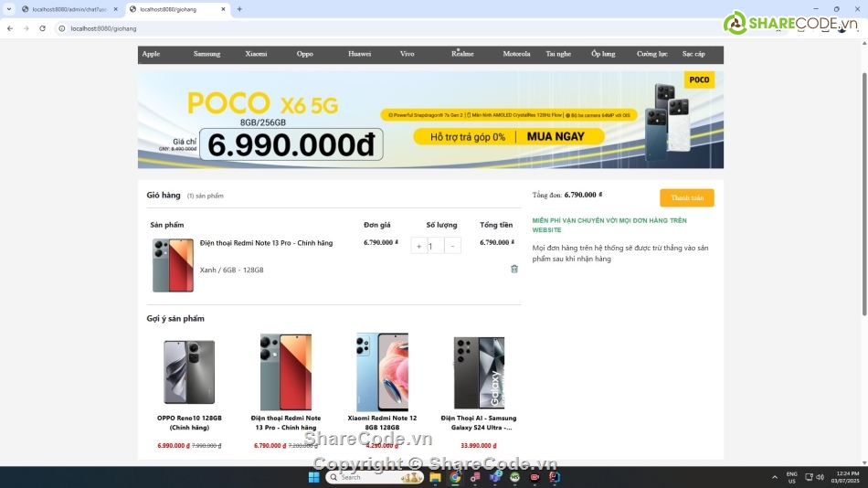Open the green HS taskbar app
Screen dimensions: 868x488
coord(514,477)
